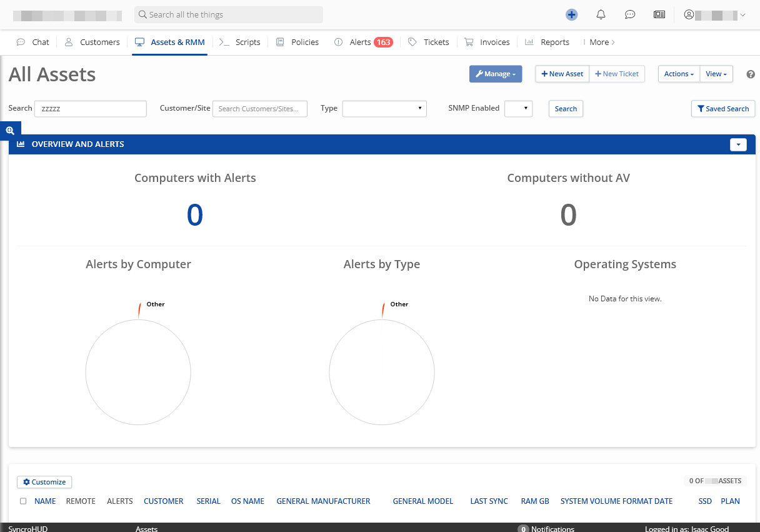Click the ALERTS column header
The height and width of the screenshot is (532, 760).
[x=120, y=501]
